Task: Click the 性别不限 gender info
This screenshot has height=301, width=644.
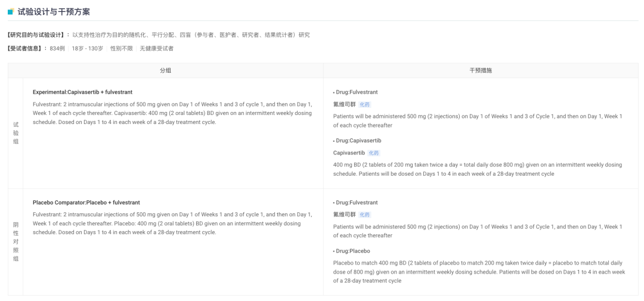Action: pos(121,48)
